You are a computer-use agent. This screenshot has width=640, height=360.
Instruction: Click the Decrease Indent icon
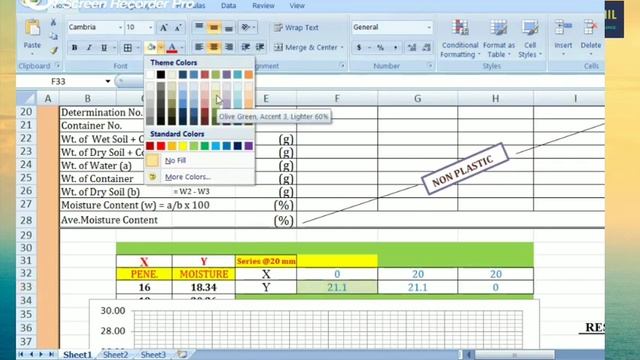(245, 47)
